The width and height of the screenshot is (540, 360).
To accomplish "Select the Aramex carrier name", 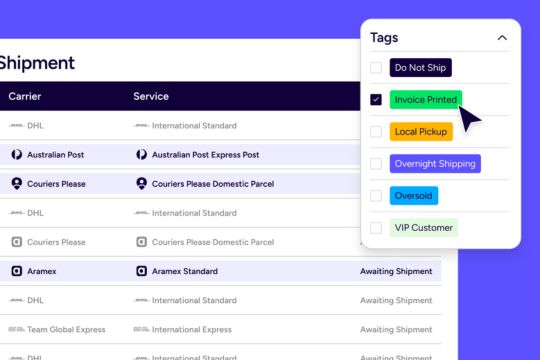I will pos(42,271).
